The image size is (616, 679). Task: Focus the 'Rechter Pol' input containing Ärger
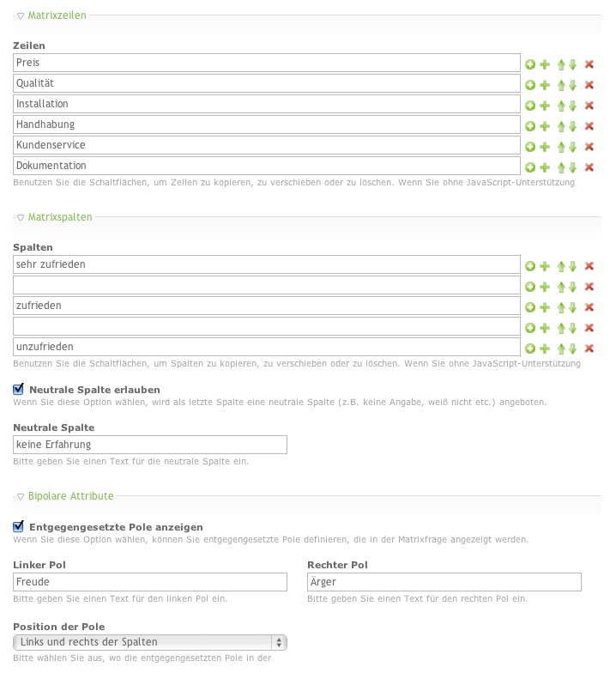[444, 582]
